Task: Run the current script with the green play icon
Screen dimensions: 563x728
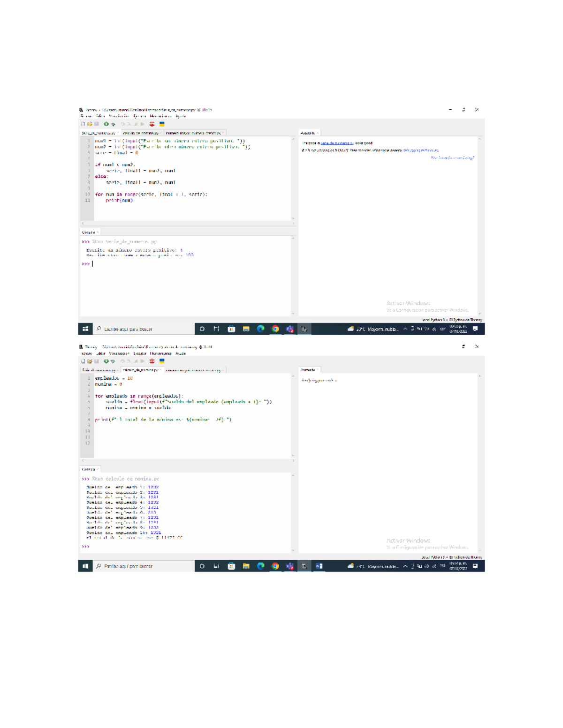Action: point(106,124)
